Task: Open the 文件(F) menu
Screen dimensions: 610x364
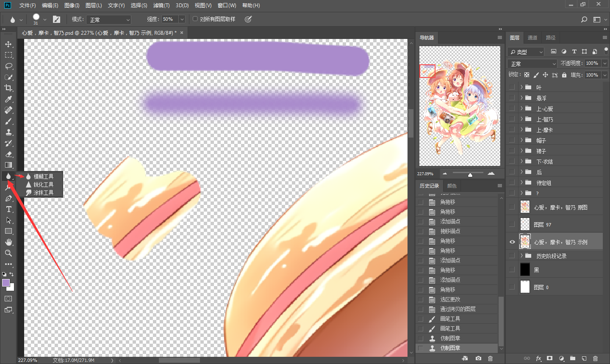Action: click(28, 6)
